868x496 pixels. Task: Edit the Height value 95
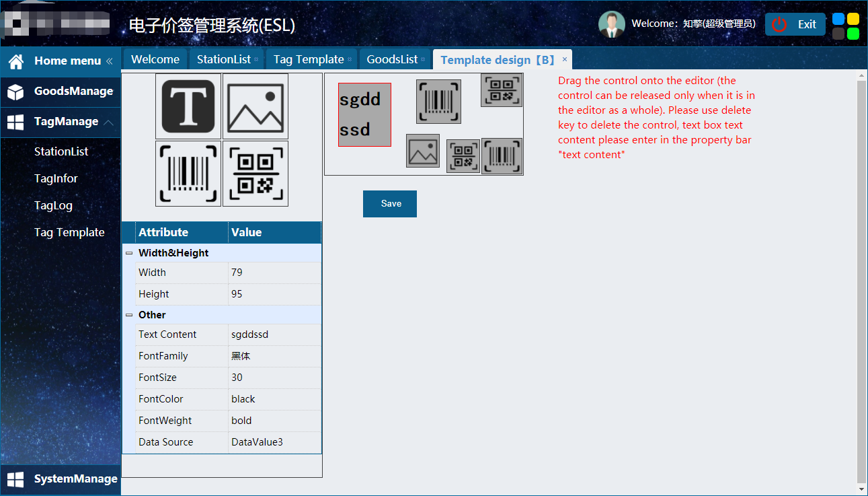274,294
